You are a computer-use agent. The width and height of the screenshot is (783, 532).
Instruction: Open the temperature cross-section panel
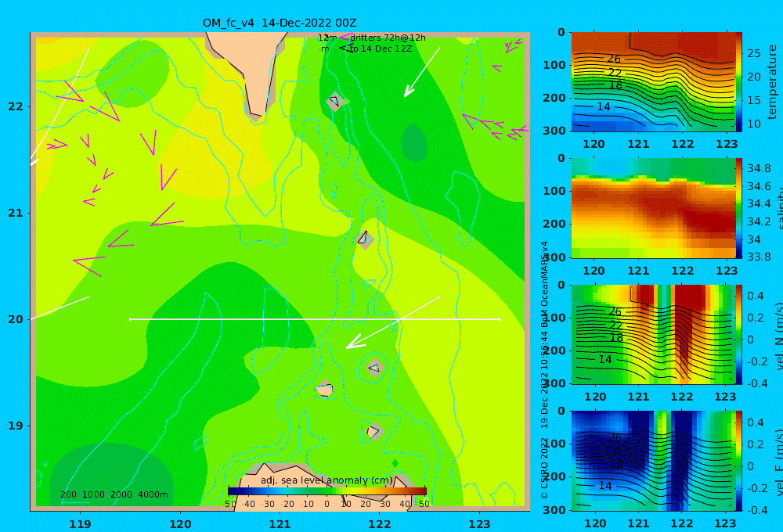tap(653, 82)
